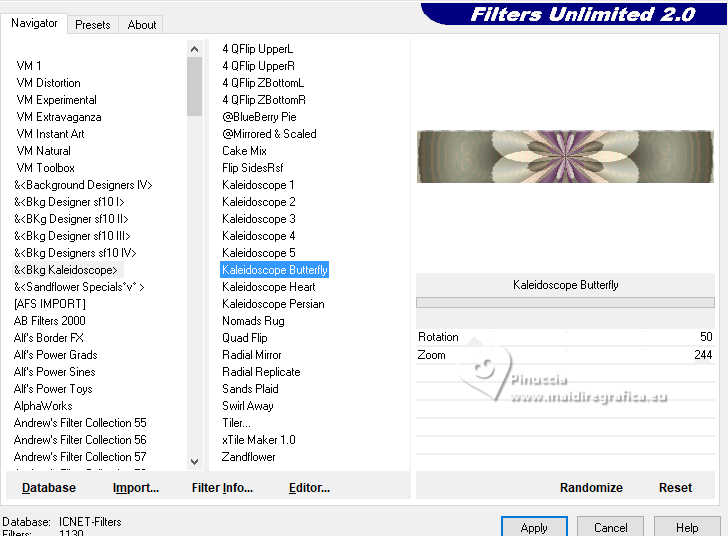The height and width of the screenshot is (536, 728).
Task: Choose the Quad Flip filter
Action: [244, 338]
